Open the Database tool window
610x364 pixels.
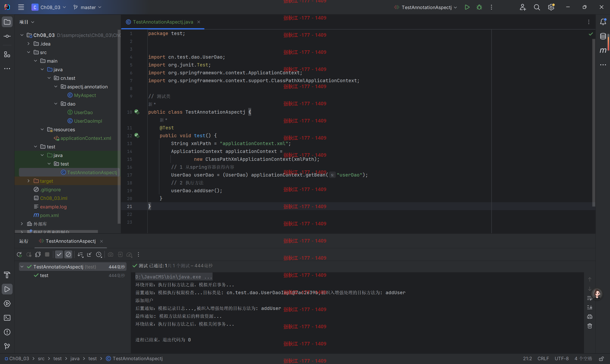point(603,36)
